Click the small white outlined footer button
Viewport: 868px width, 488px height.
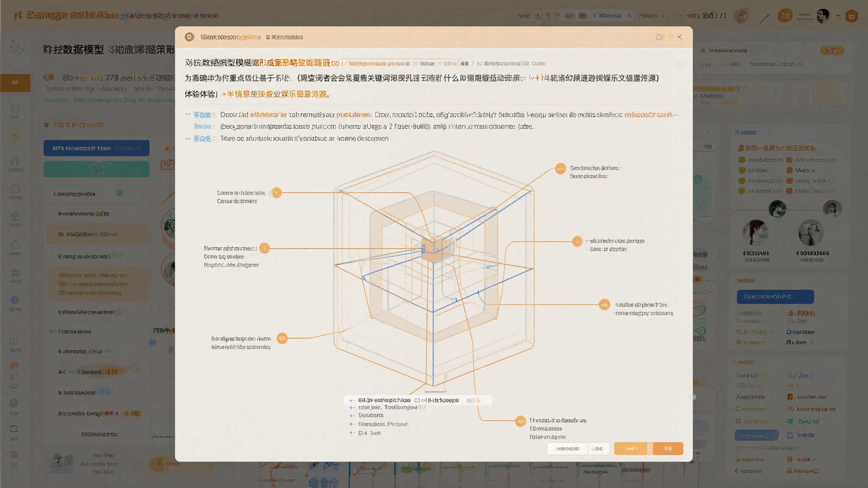click(x=598, y=448)
